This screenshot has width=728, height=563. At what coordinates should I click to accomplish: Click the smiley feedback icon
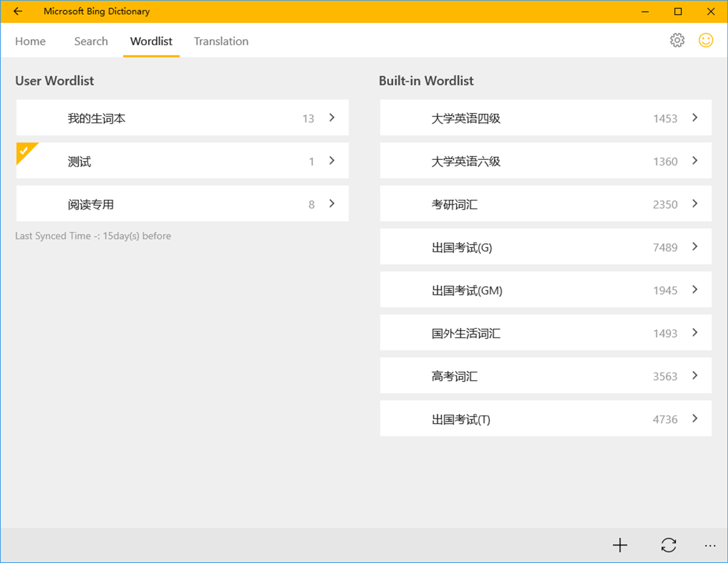tap(706, 40)
